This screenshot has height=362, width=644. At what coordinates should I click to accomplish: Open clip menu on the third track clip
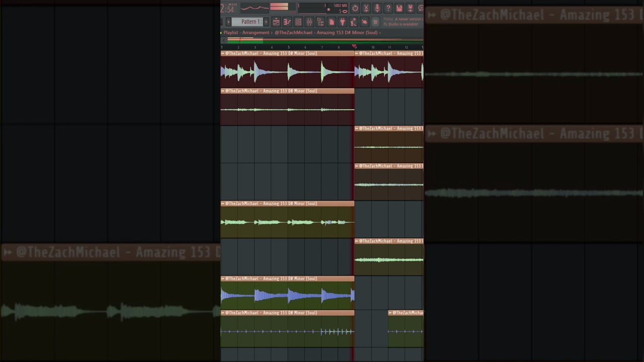click(x=356, y=128)
